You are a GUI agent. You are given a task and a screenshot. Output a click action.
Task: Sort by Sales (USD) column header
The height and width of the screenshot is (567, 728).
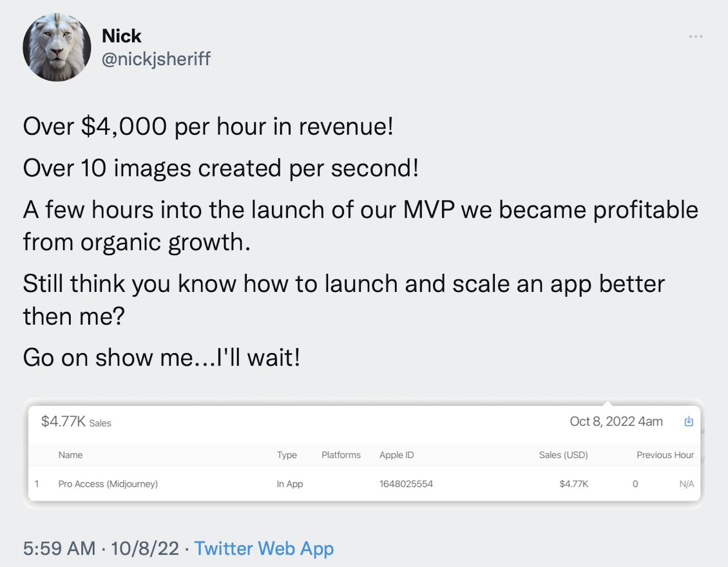[563, 455]
